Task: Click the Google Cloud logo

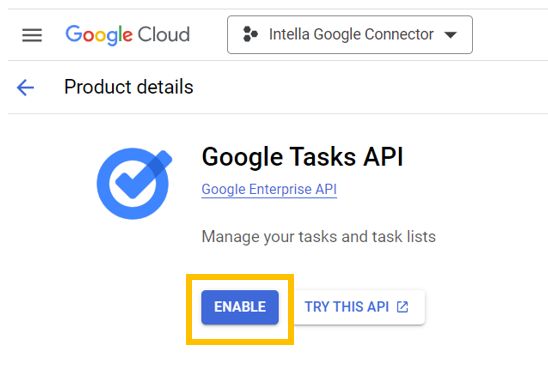Action: tap(128, 35)
